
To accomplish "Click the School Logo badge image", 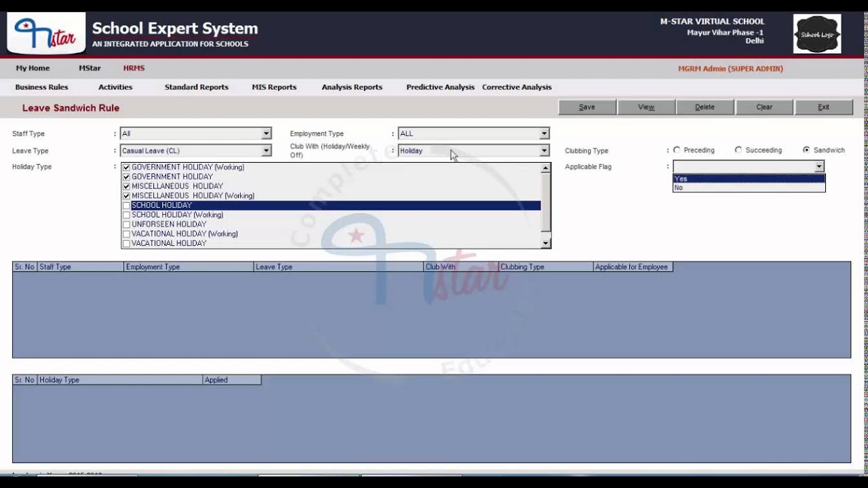I will (817, 34).
